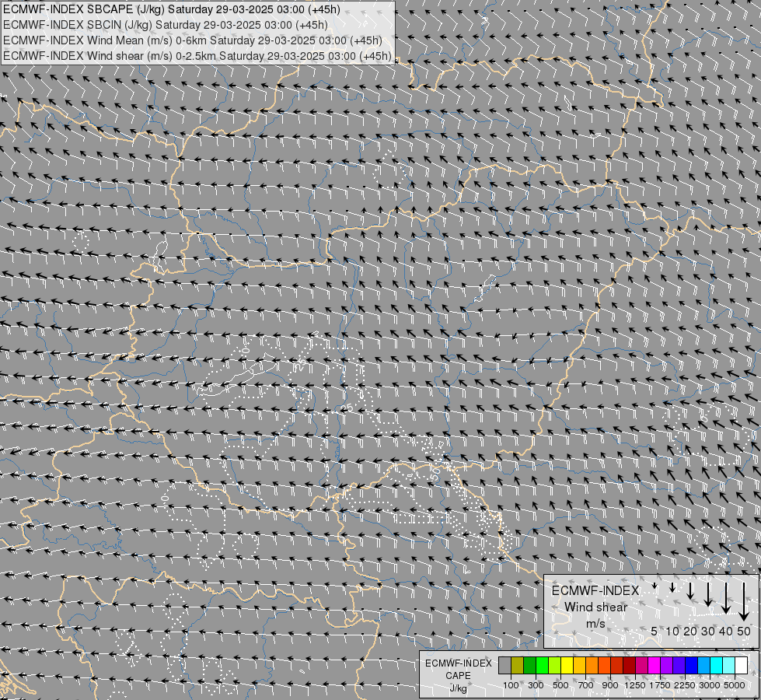Image resolution: width=761 pixels, height=700 pixels.
Task: Pick the gray CAPE legend swatch
Action: 504,666
